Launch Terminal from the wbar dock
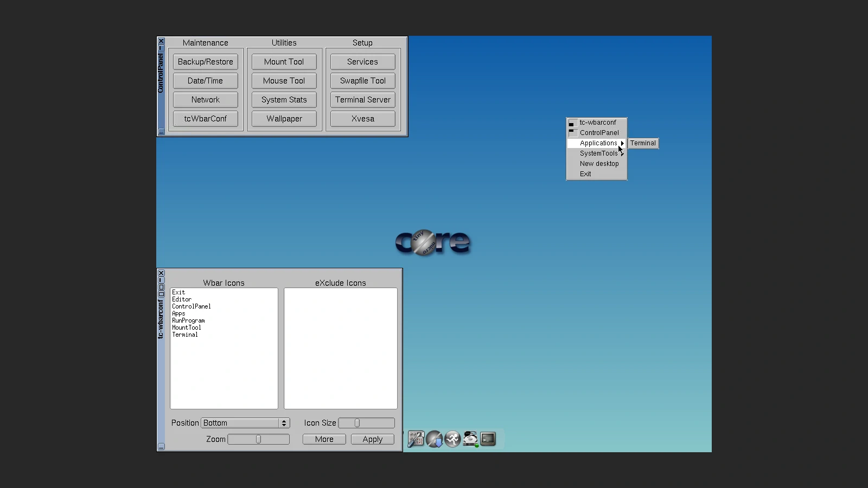 488,439
